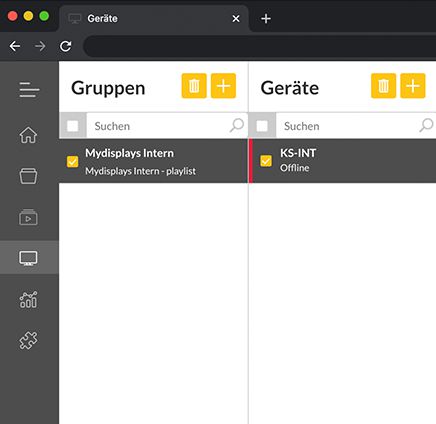436x424 pixels.
Task: Toggle the select-all checkbox in Gruppen
Action: (73, 126)
